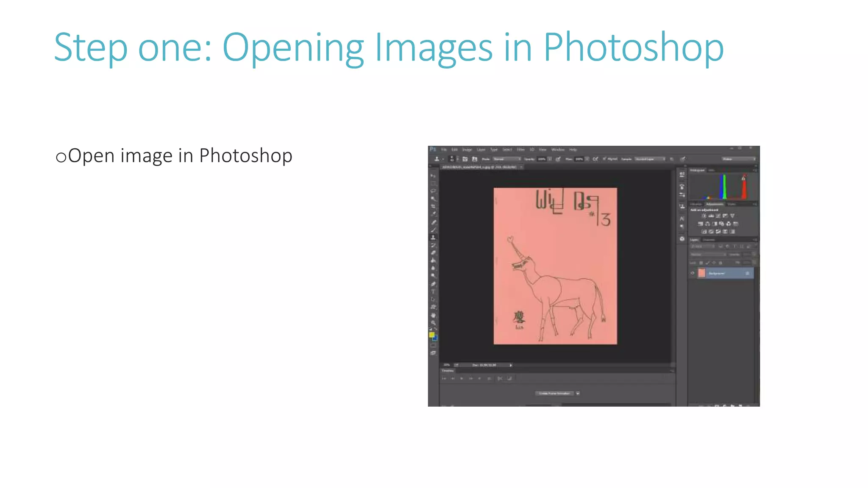Click the Opacity value field
The height and width of the screenshot is (488, 868).
(x=542, y=159)
